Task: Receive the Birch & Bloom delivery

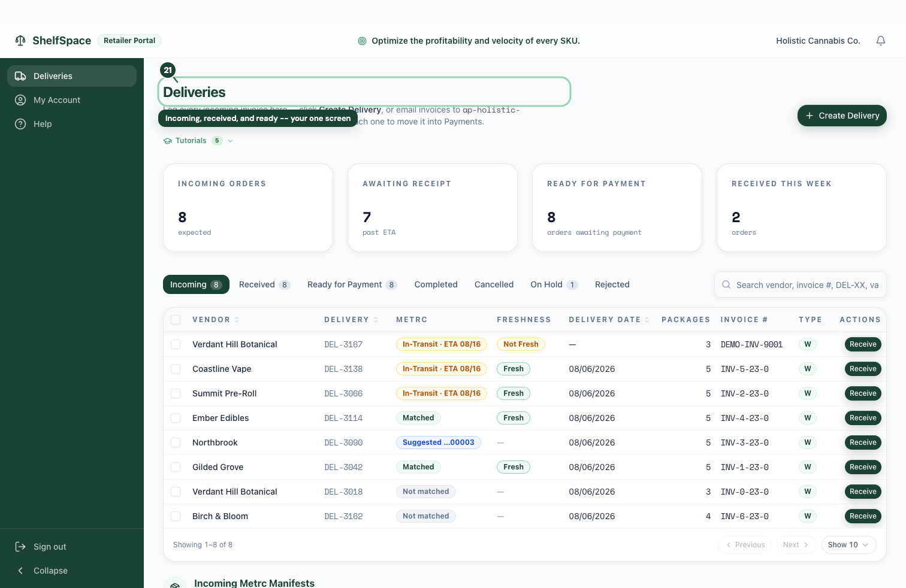Action: 863,516
